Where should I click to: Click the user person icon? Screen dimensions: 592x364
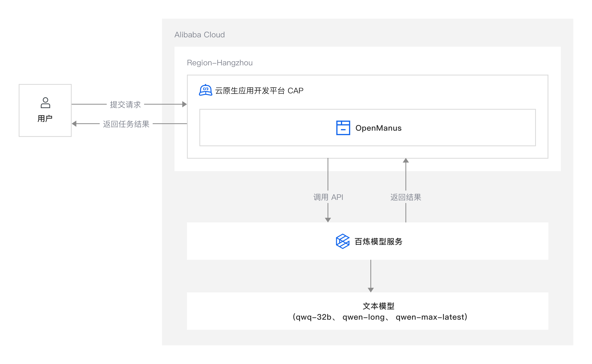45,103
